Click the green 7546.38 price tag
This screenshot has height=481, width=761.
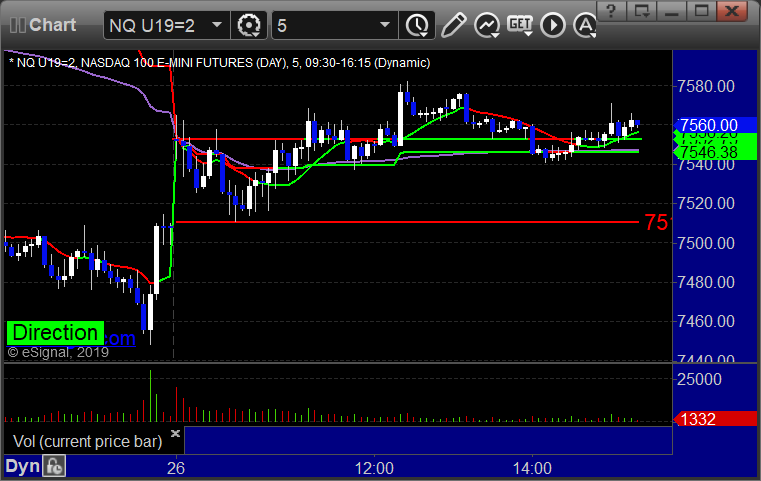[x=715, y=152]
